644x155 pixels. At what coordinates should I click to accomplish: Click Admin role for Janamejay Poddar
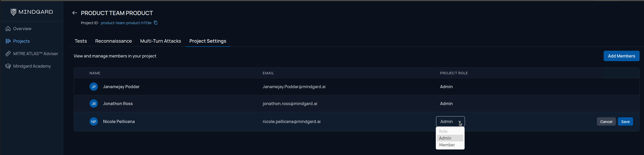(446, 87)
